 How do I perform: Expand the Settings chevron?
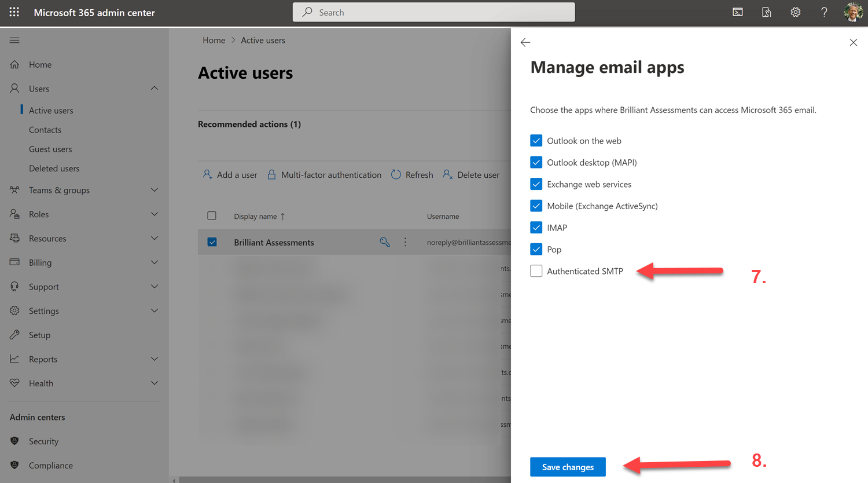coord(155,311)
